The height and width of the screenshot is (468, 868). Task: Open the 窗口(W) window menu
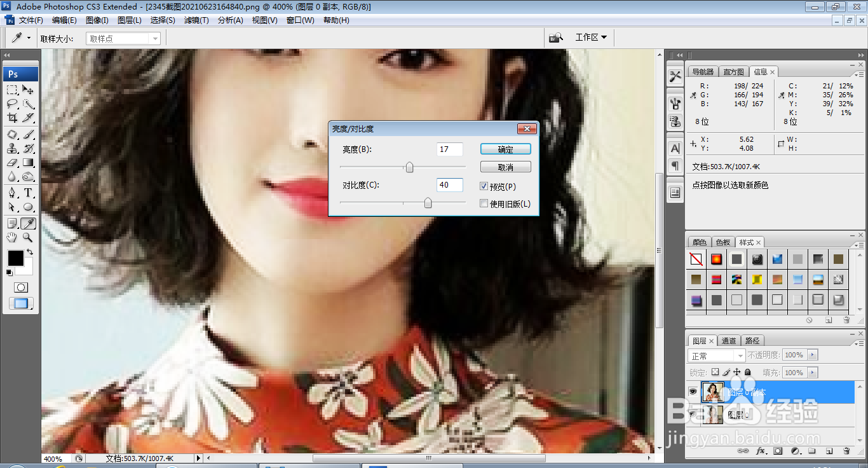[x=300, y=20]
